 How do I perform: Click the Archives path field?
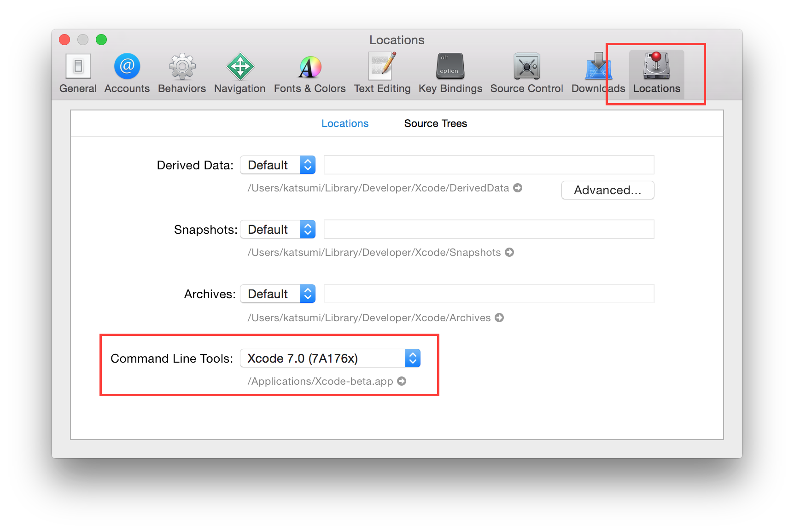click(x=489, y=294)
